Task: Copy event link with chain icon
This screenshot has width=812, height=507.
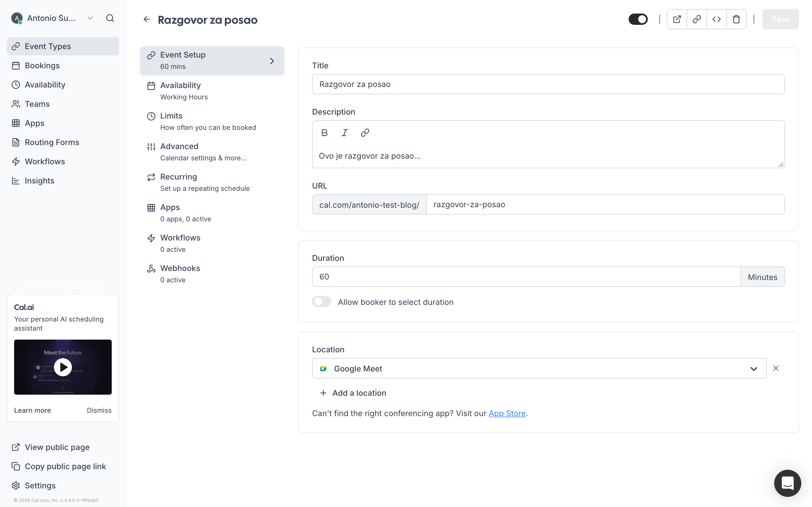Action: tap(696, 19)
